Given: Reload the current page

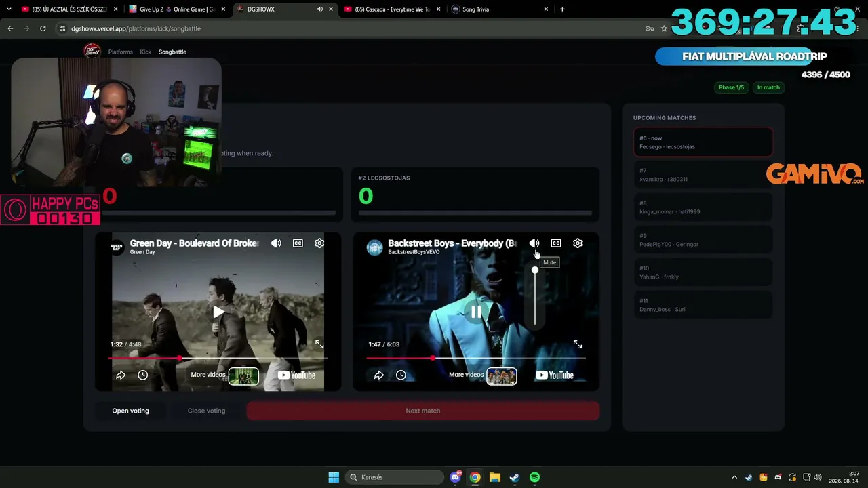Looking at the screenshot, I should [43, 28].
